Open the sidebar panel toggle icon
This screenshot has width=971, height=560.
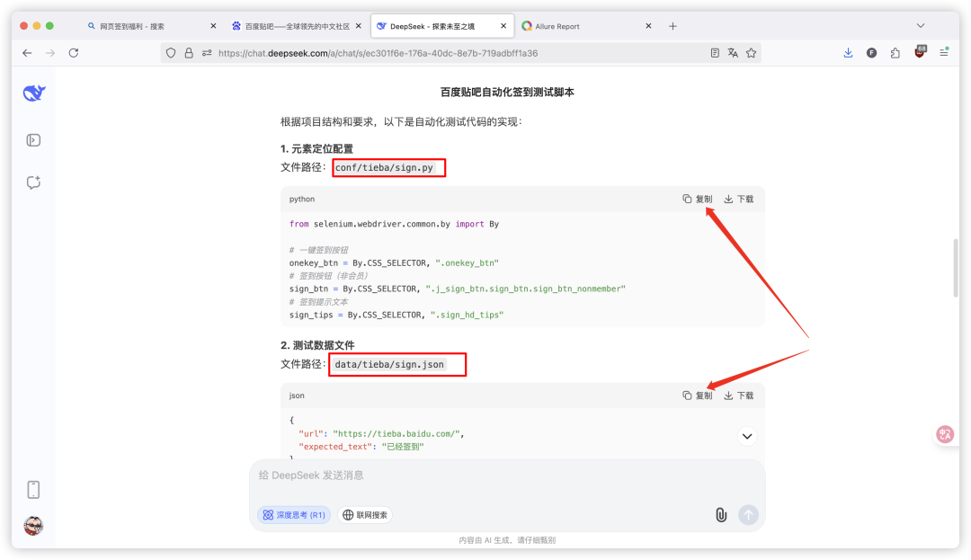tap(33, 140)
